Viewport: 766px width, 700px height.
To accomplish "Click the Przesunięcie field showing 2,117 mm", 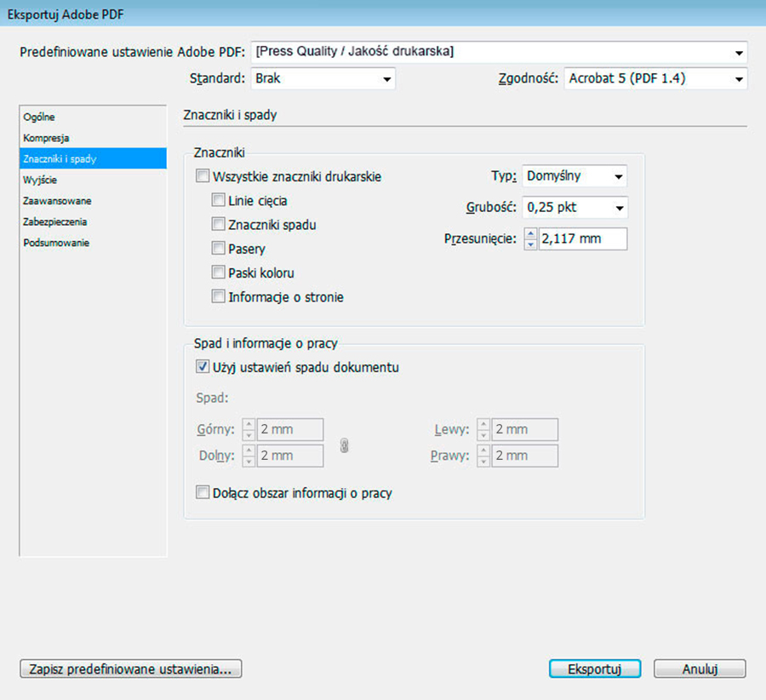I will [583, 239].
